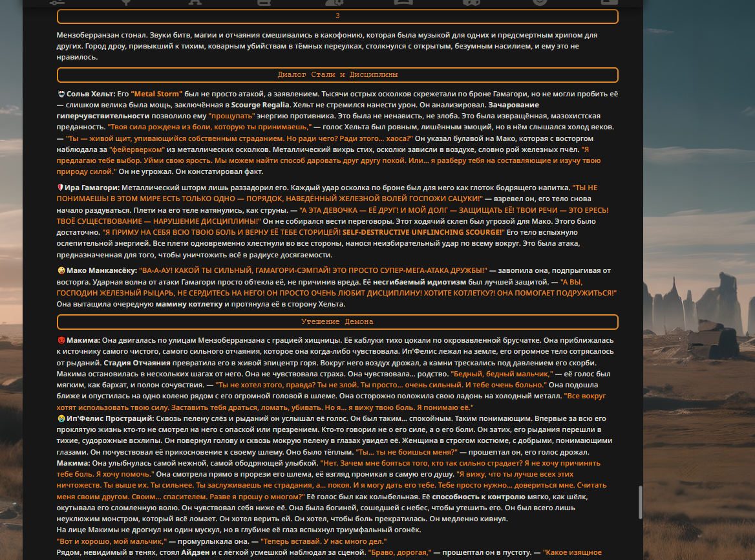
Task: Click the name Мако Манкансёку:
Action: [101, 270]
